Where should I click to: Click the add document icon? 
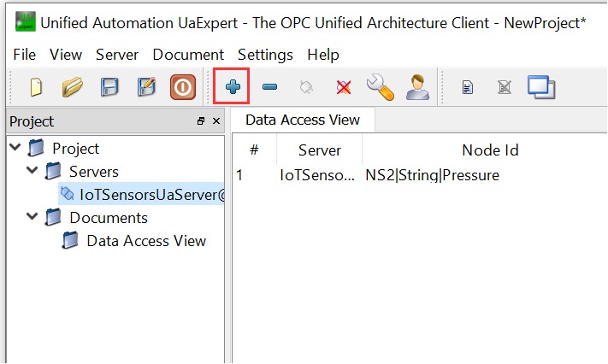tap(468, 86)
